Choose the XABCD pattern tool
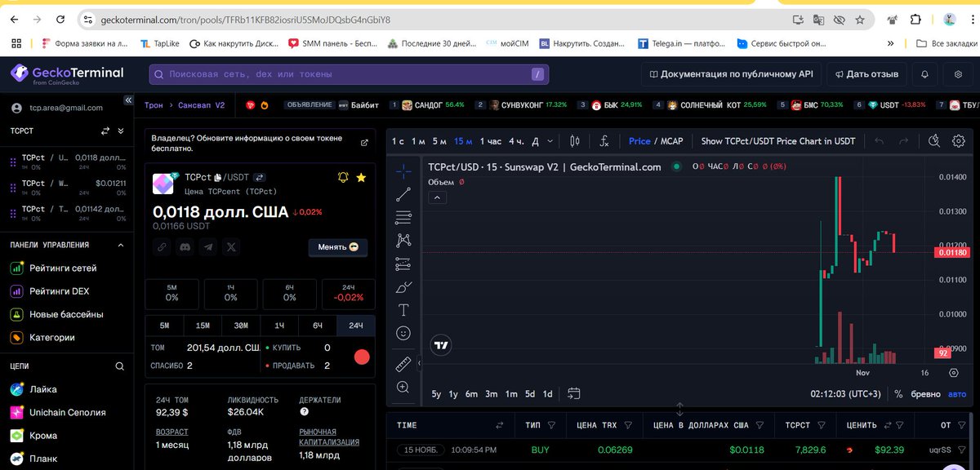980x470 pixels. 403,240
